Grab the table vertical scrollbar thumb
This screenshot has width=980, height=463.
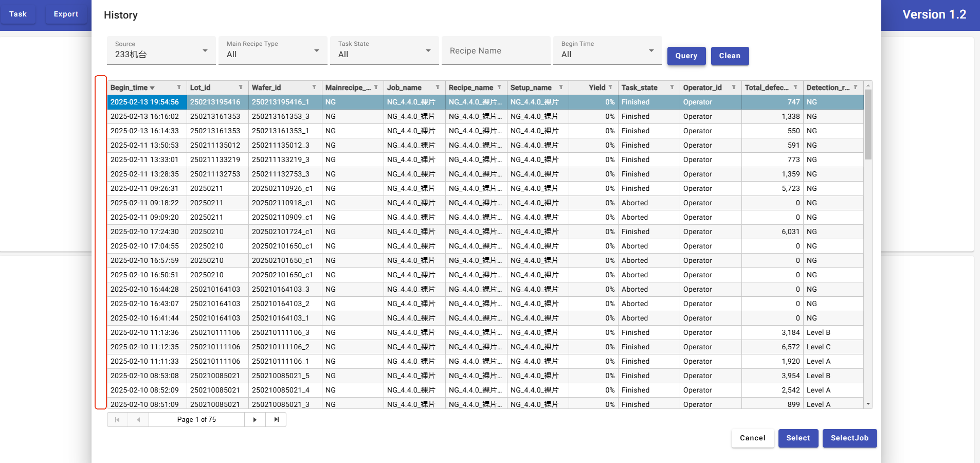click(x=868, y=124)
